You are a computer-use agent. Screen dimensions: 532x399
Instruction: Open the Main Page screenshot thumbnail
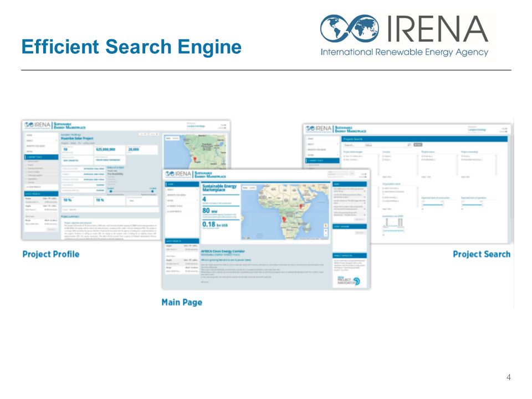266,229
